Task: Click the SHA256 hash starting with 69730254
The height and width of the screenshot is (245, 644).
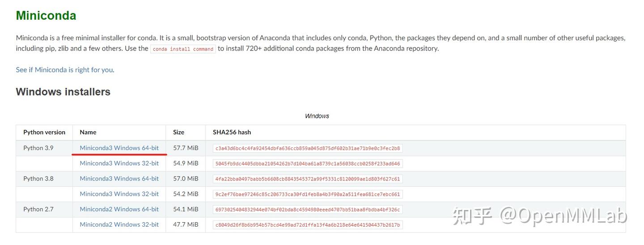Action: coord(308,210)
